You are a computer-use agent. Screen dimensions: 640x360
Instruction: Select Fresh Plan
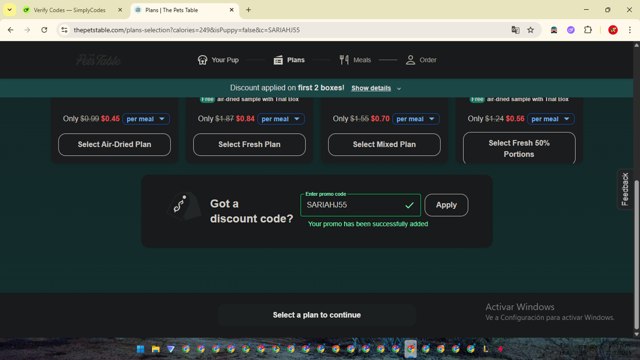click(x=249, y=144)
